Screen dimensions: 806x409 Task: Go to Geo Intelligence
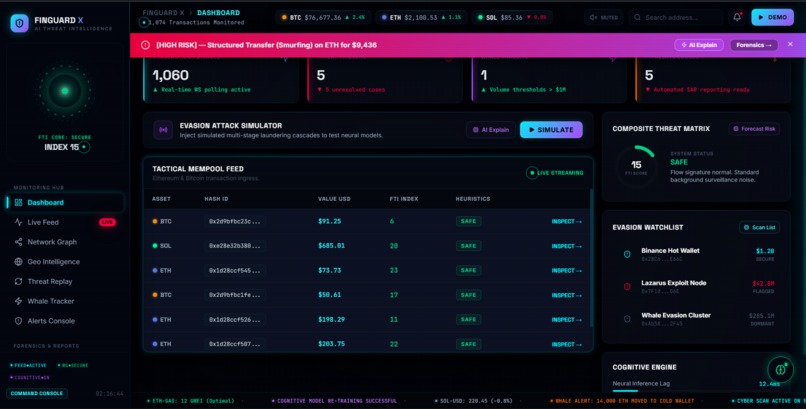click(x=65, y=262)
